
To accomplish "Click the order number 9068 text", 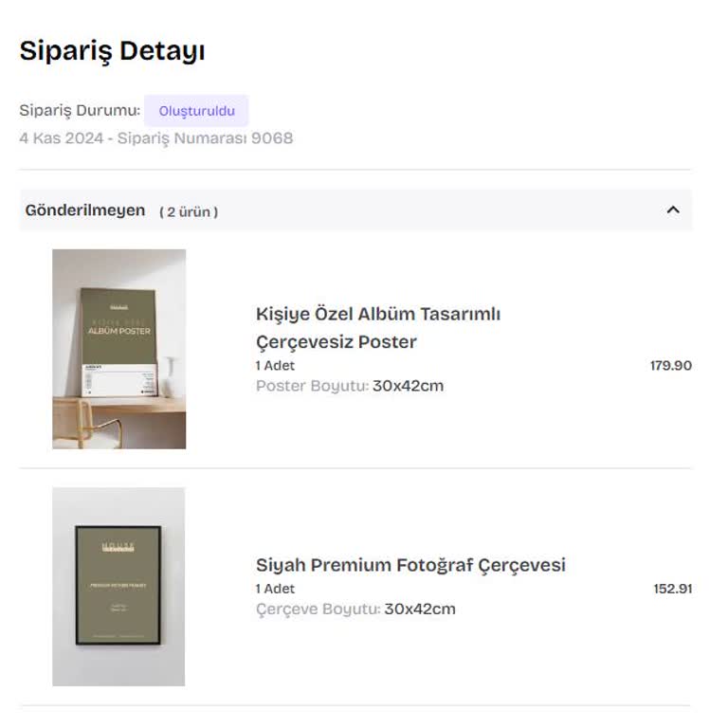I will tap(272, 138).
